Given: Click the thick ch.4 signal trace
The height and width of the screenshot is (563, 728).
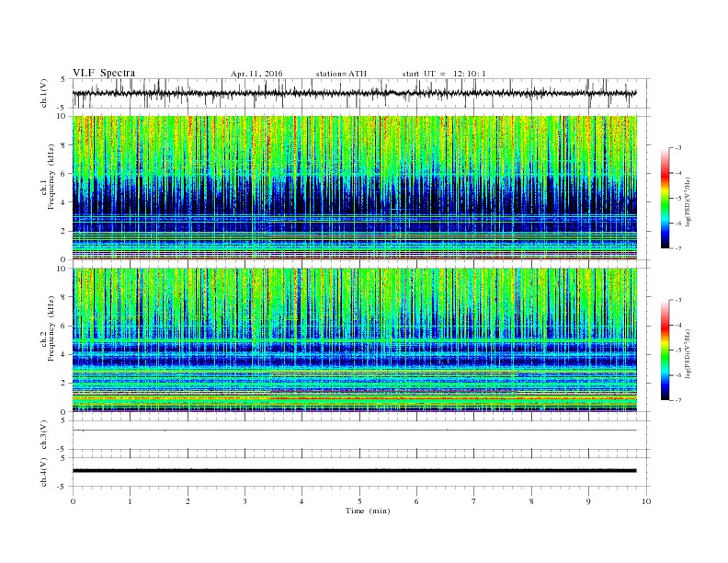Looking at the screenshot, I should pos(354,471).
